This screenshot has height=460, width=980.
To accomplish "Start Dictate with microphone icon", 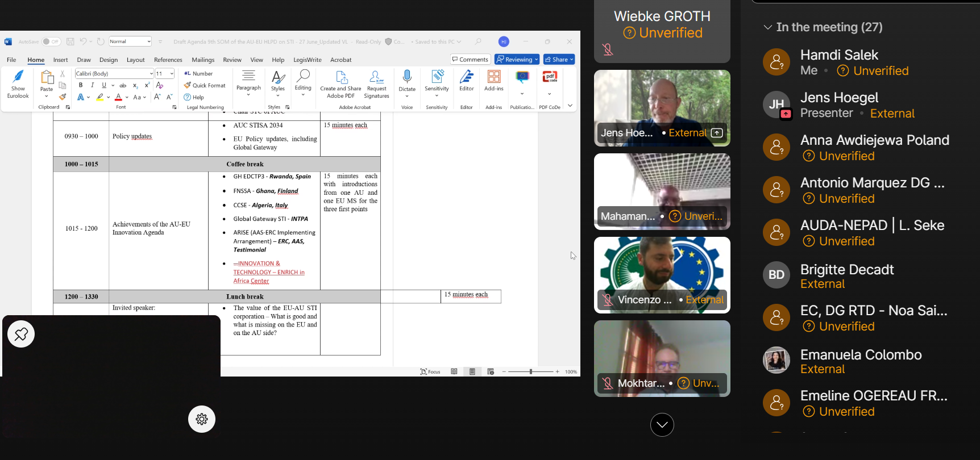I will 407,77.
